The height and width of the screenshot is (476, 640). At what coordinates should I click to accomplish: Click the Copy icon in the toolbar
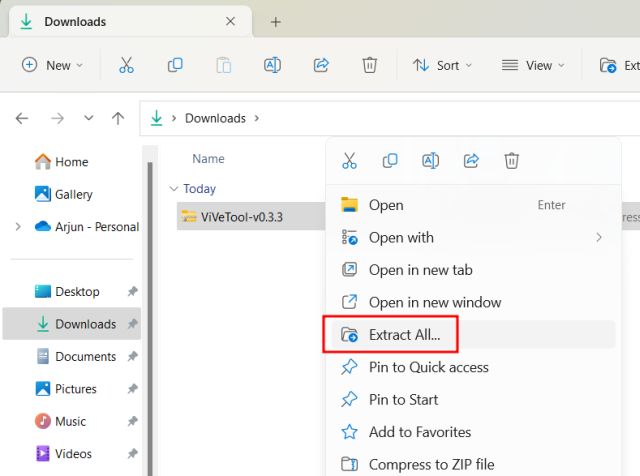pyautogui.click(x=175, y=65)
